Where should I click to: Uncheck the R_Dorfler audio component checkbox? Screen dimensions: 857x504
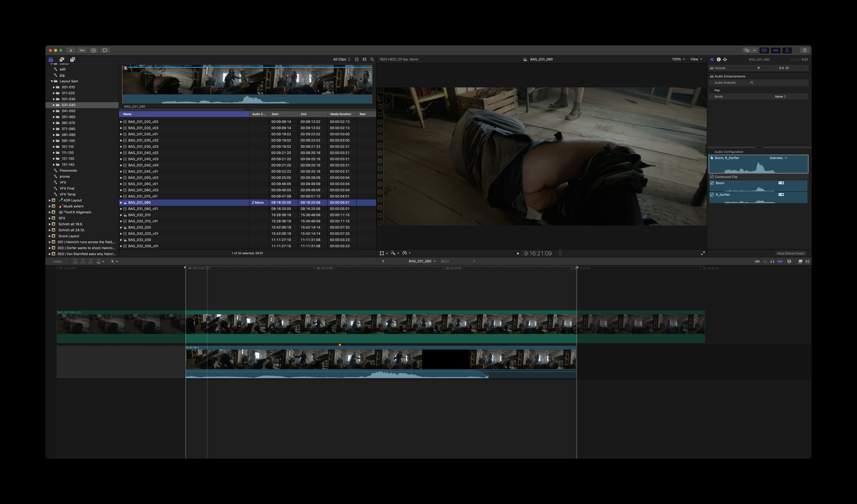click(x=712, y=195)
